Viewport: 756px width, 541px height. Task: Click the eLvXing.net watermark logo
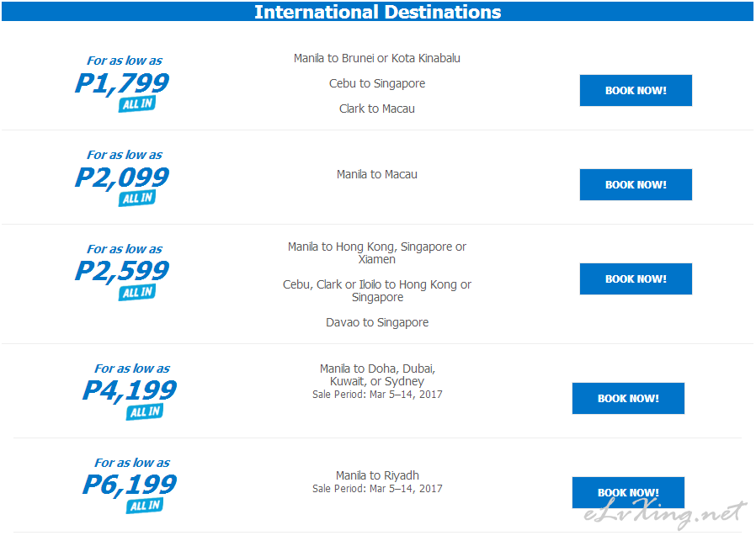click(x=665, y=513)
